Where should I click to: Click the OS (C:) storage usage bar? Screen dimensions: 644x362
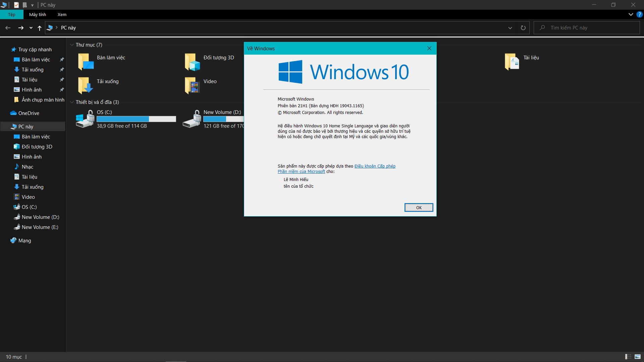pyautogui.click(x=136, y=119)
